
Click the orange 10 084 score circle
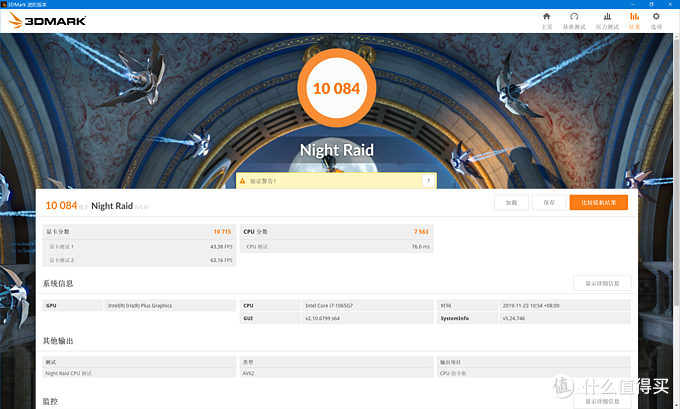coord(336,89)
